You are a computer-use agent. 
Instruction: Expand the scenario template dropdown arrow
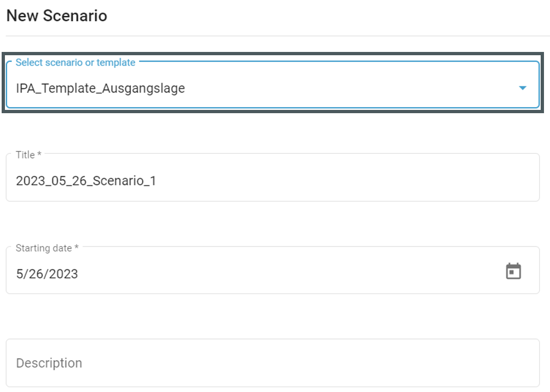click(x=523, y=88)
